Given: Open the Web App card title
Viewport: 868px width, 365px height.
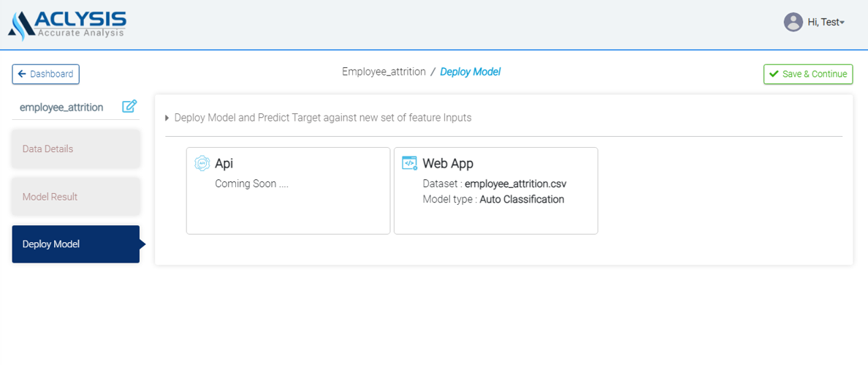Looking at the screenshot, I should point(448,164).
